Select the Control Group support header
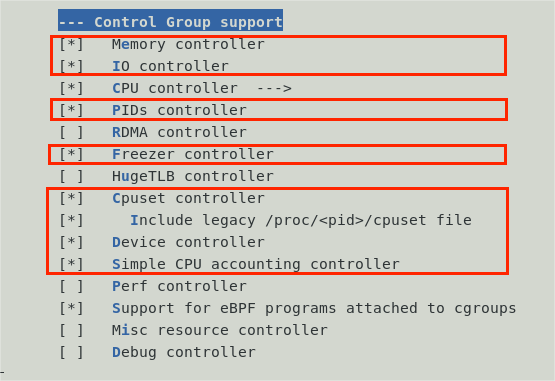Viewport: 555px width, 381px height. pyautogui.click(x=170, y=20)
